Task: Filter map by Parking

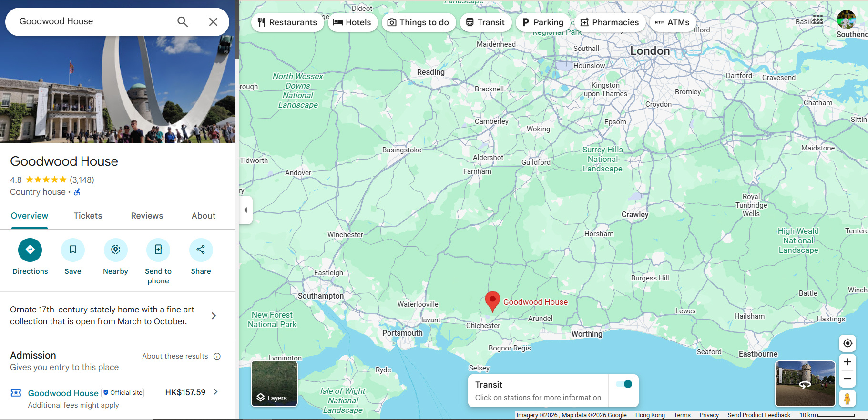Action: click(x=543, y=22)
